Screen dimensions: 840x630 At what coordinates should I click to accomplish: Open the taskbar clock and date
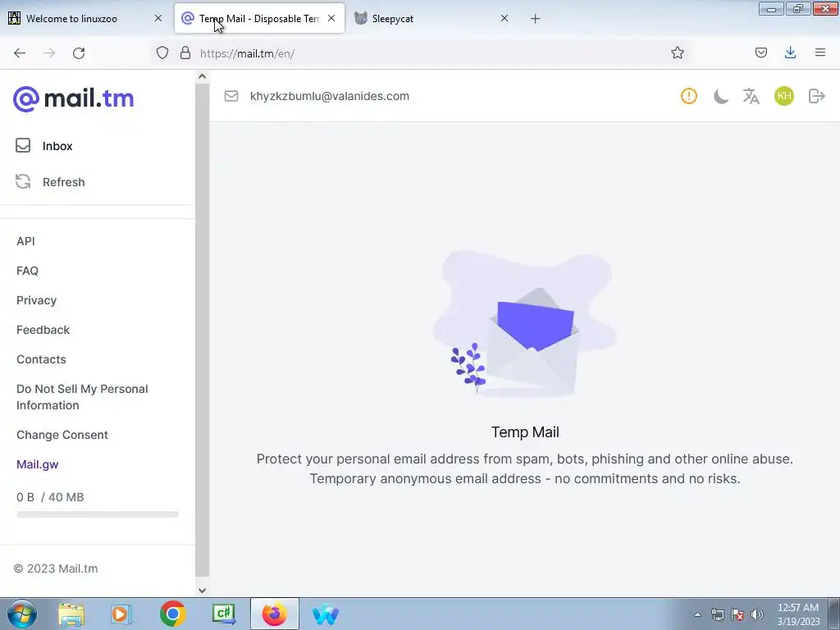pos(798,614)
